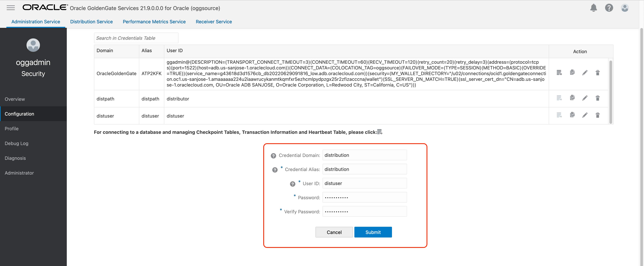Click the Search in Credentials Table field

(136, 38)
